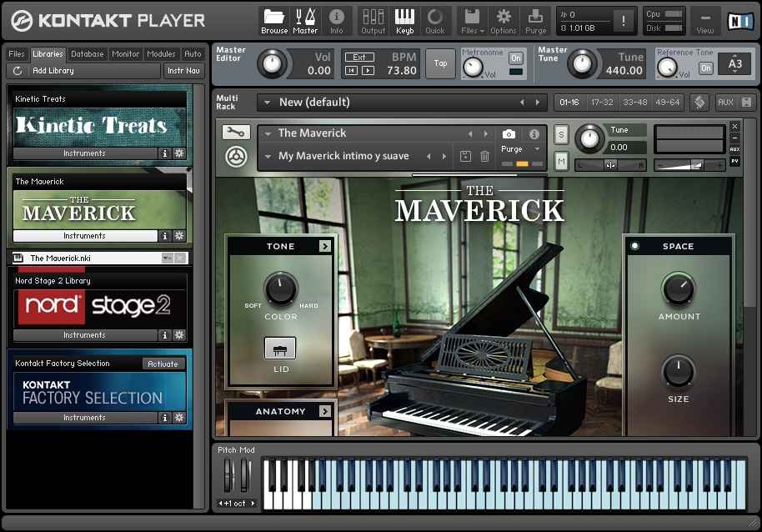Click the library refresh icon
Image resolution: width=762 pixels, height=532 pixels.
[18, 71]
